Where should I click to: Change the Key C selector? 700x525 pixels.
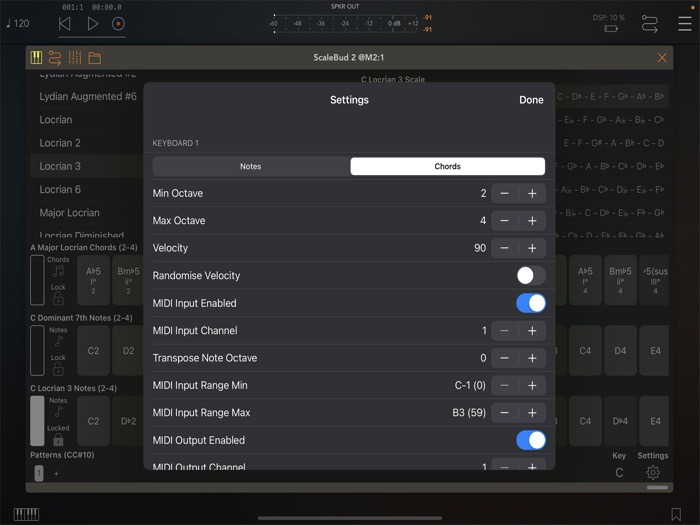tap(619, 472)
